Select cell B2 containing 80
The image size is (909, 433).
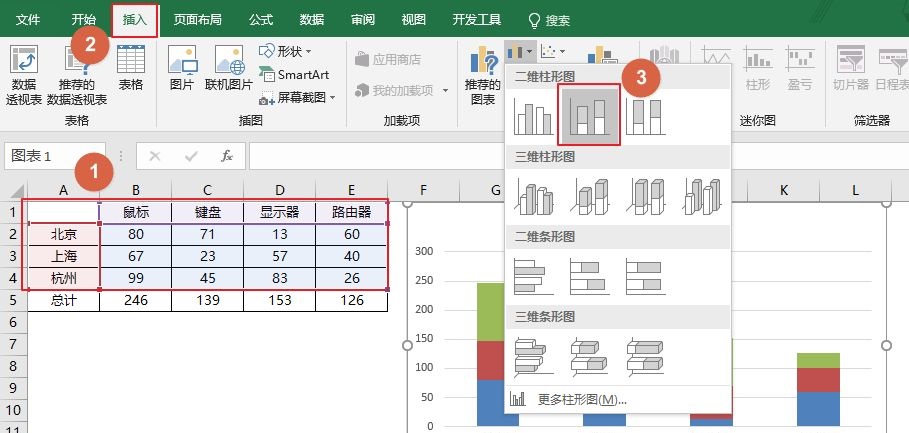click(x=135, y=234)
